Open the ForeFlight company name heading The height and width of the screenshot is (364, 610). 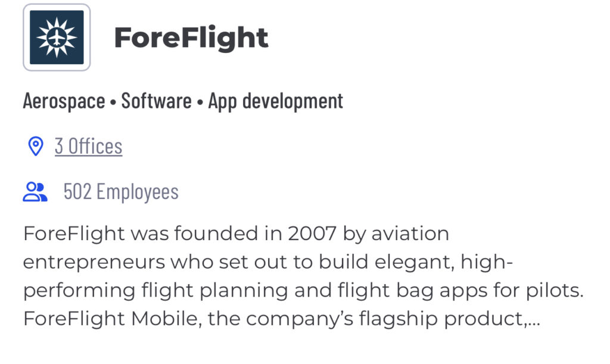[191, 38]
